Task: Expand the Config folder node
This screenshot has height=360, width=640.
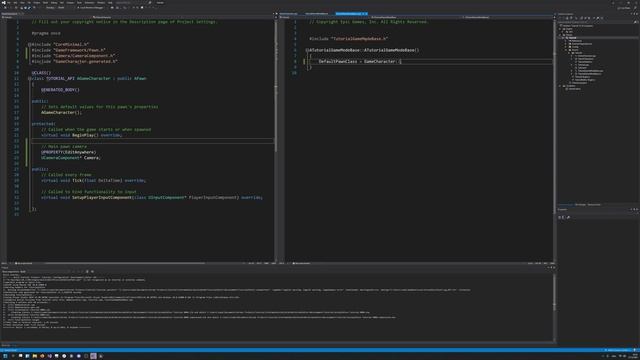Action: pyautogui.click(x=565, y=47)
